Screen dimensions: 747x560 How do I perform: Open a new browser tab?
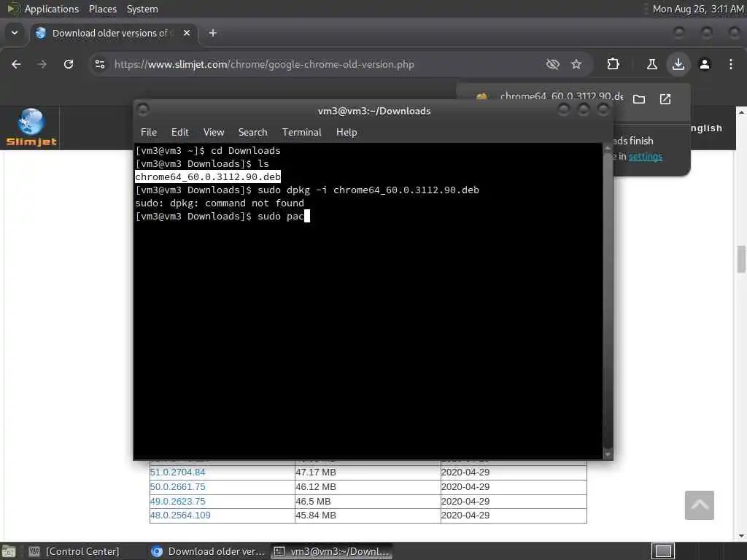213,33
